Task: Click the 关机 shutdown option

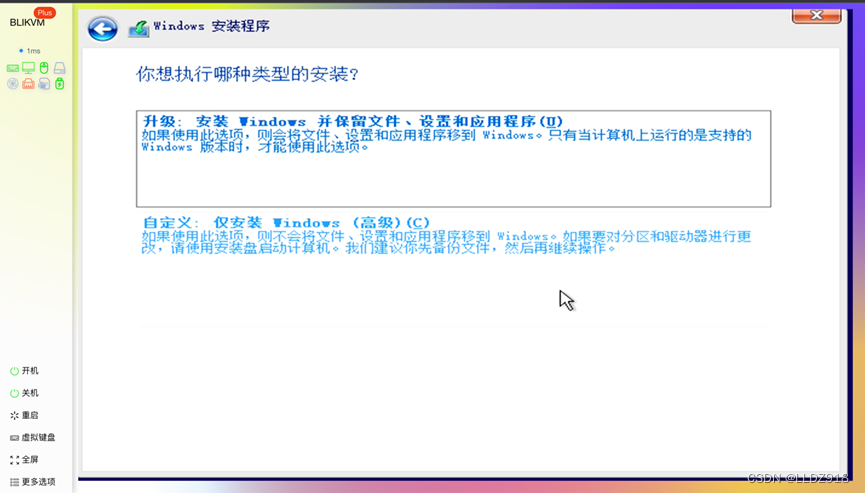Action: pos(24,393)
